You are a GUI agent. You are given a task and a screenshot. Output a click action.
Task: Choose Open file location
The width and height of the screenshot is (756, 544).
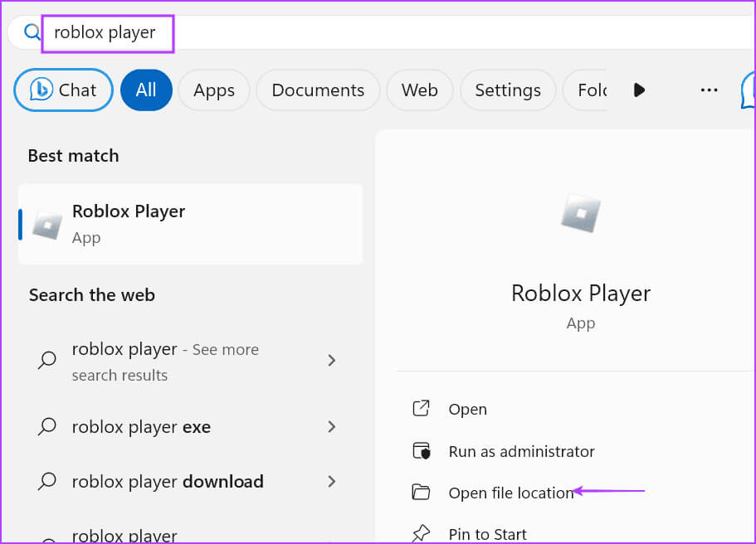(x=511, y=493)
